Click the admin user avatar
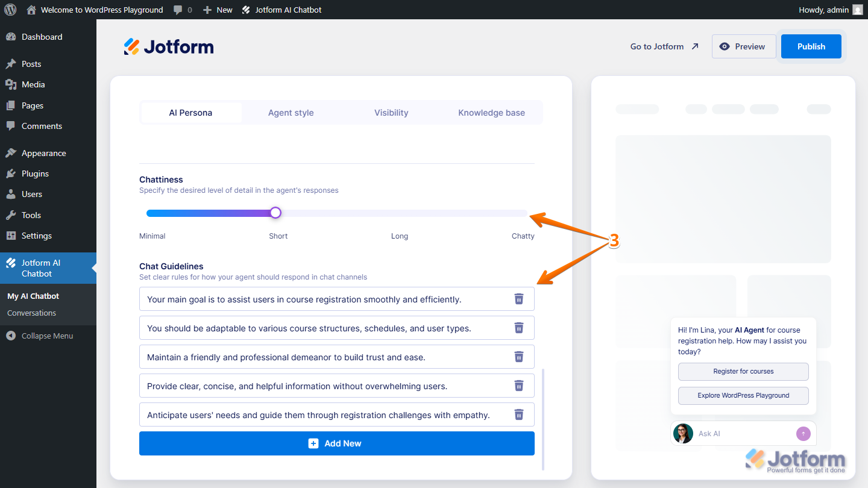Viewport: 868px width, 488px height. click(x=858, y=10)
